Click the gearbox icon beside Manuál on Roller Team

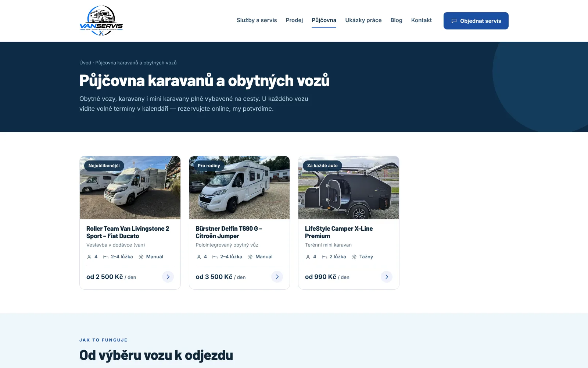(x=141, y=257)
